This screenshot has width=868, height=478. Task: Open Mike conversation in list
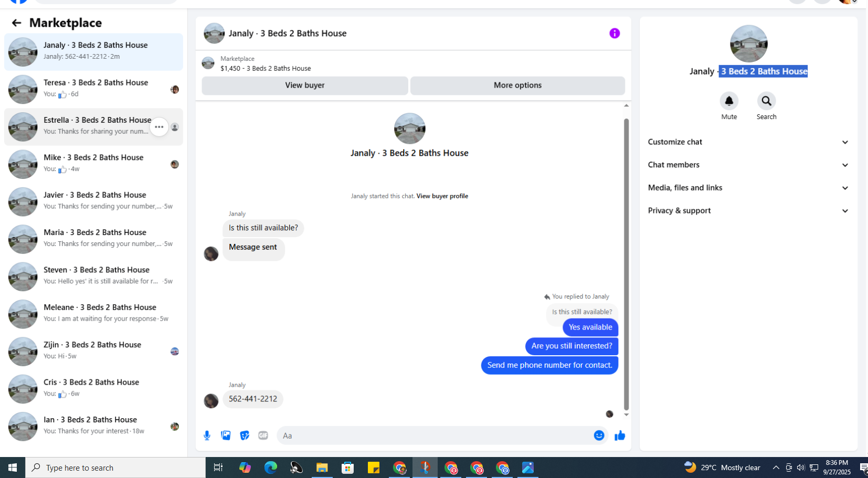[x=93, y=164]
